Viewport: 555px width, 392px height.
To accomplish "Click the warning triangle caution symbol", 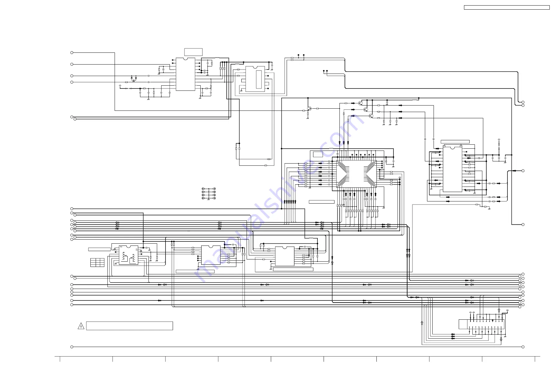I will 81,326.
